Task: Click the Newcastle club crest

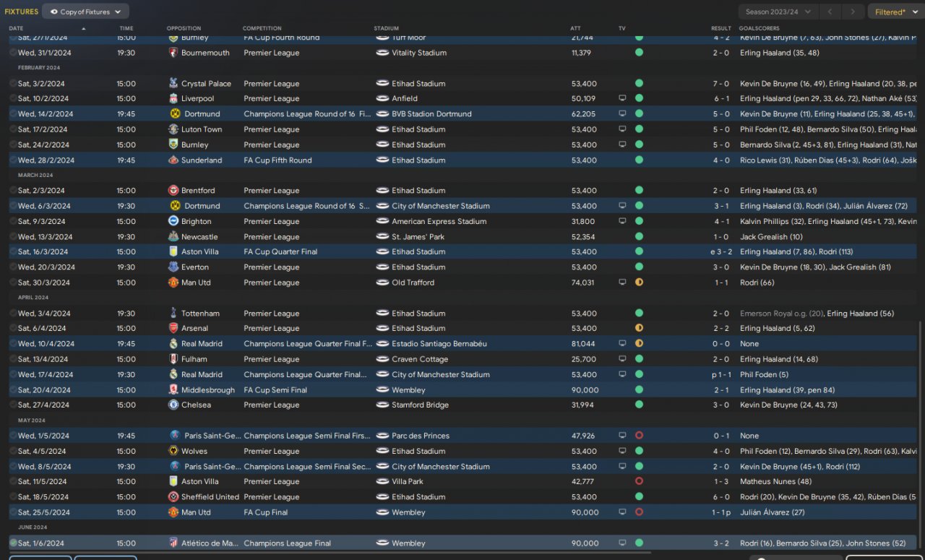Action: 173,236
